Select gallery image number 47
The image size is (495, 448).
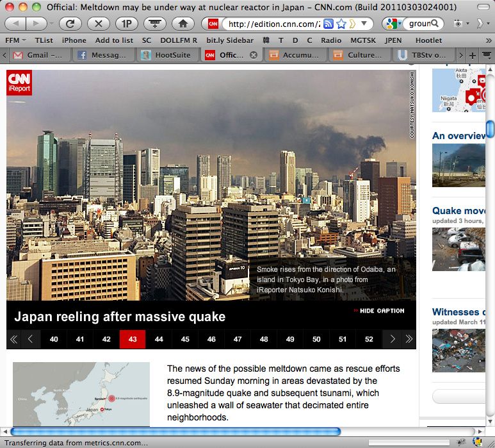[238, 339]
